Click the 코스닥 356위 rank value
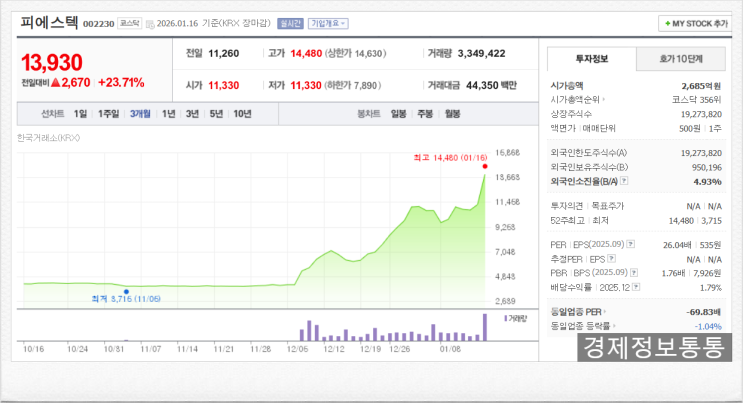The image size is (743, 403). (x=697, y=100)
